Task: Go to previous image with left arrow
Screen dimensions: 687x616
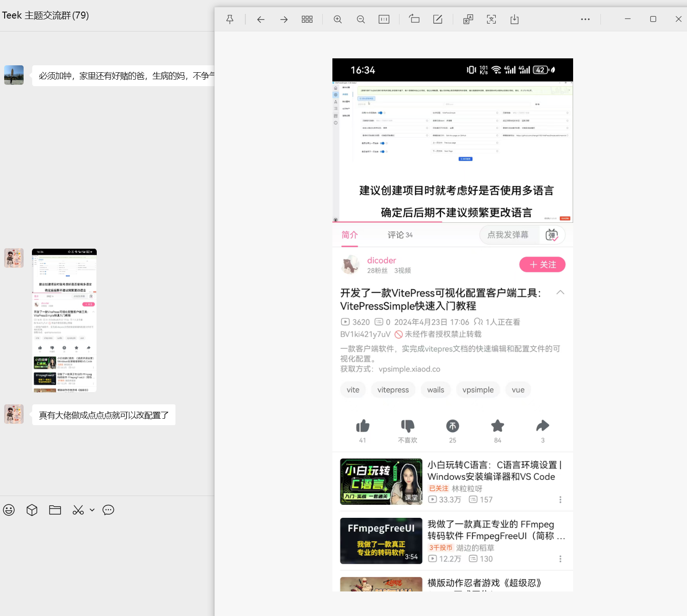Action: 261,19
